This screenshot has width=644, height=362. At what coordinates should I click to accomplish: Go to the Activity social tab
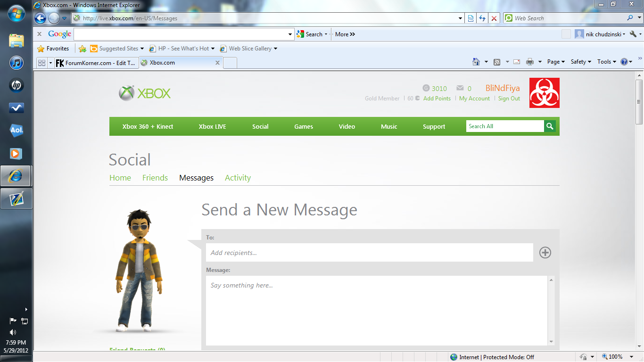238,178
